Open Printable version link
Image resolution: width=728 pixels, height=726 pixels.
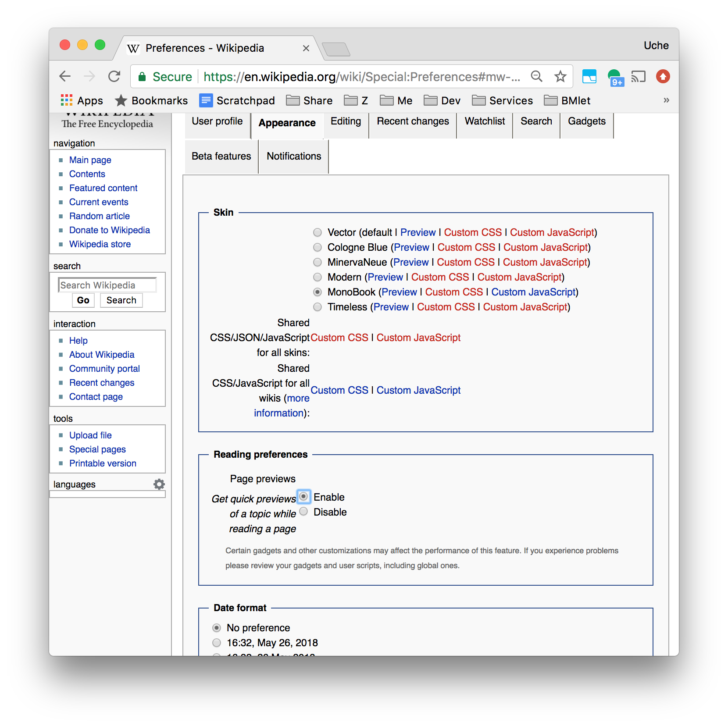103,463
